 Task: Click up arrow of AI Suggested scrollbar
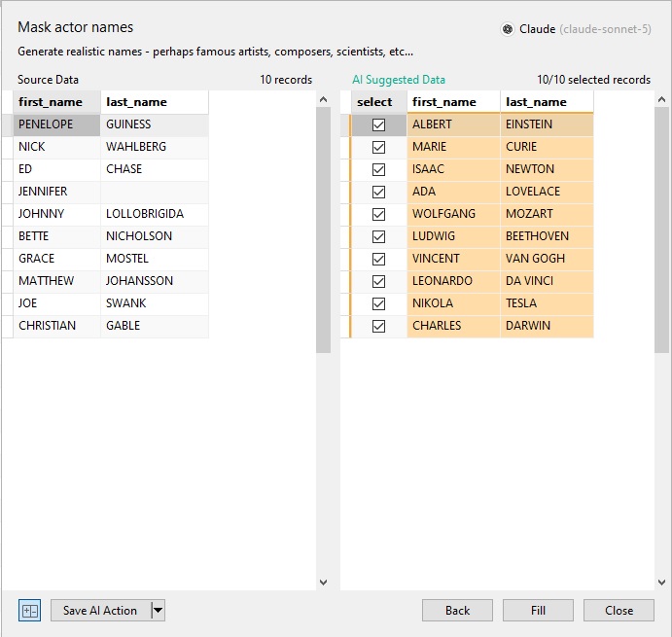[661, 99]
